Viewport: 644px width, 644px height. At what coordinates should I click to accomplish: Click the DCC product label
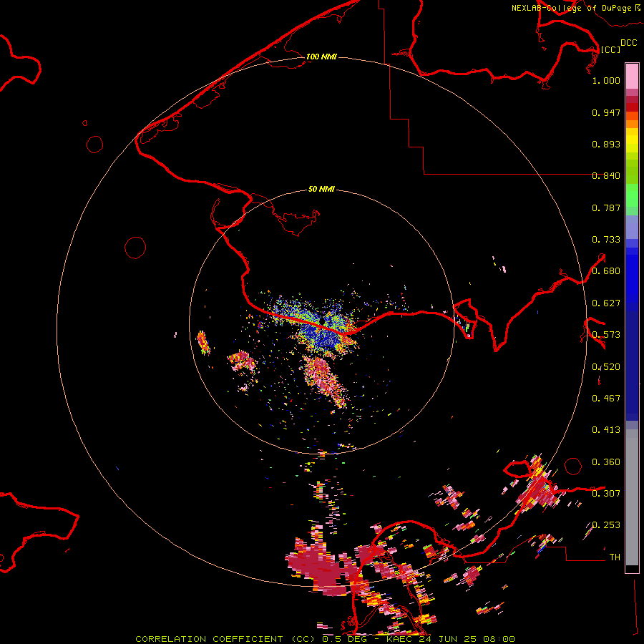(x=629, y=43)
